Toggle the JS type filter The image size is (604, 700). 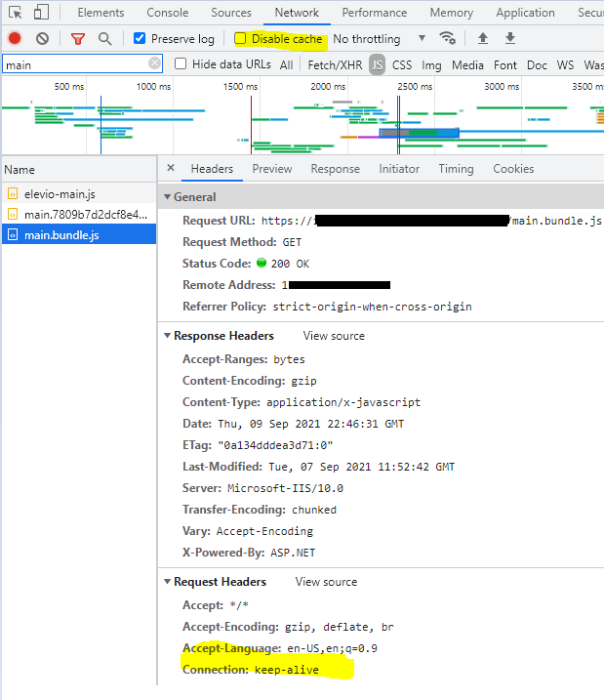(377, 65)
